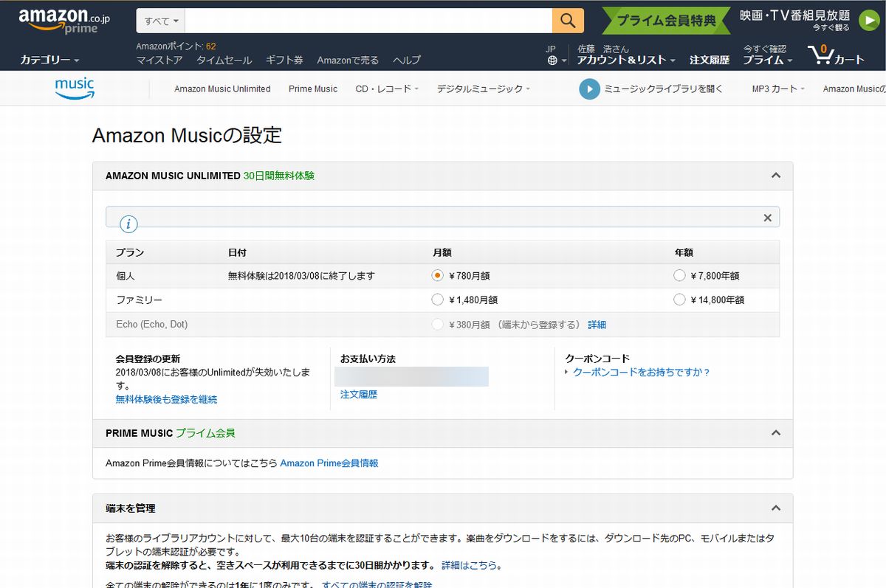Viewport: 886px width, 588px height.
Task: Click ミュージックライブラリを開く link
Action: pos(664,89)
